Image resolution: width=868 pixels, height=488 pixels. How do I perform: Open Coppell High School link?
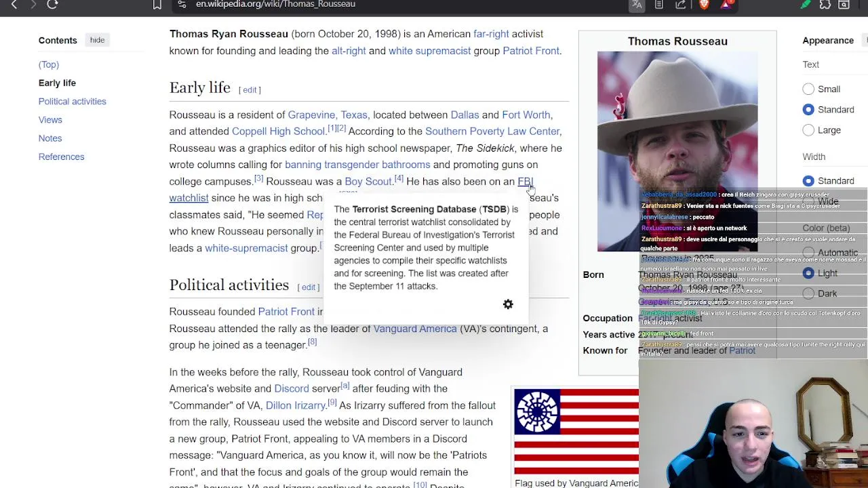[278, 131]
